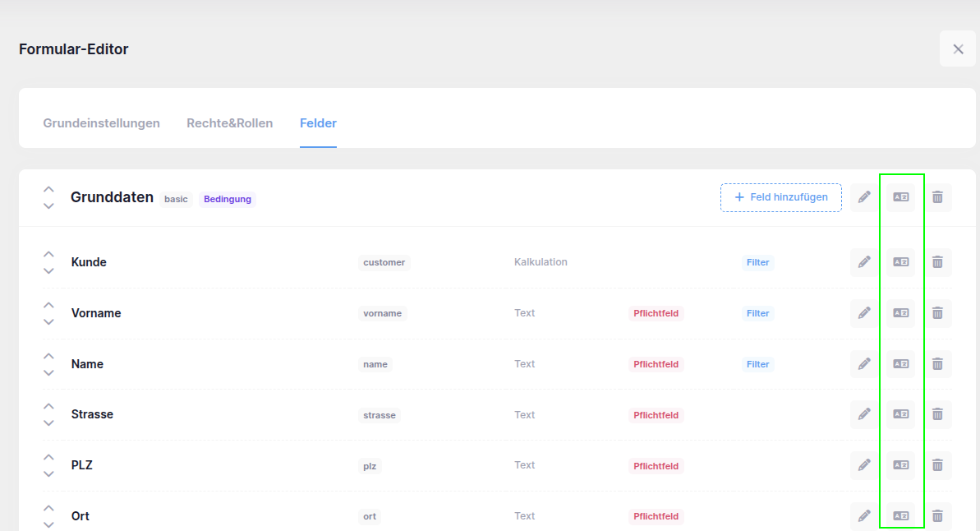Click the Feld hinzufügen button

(780, 196)
